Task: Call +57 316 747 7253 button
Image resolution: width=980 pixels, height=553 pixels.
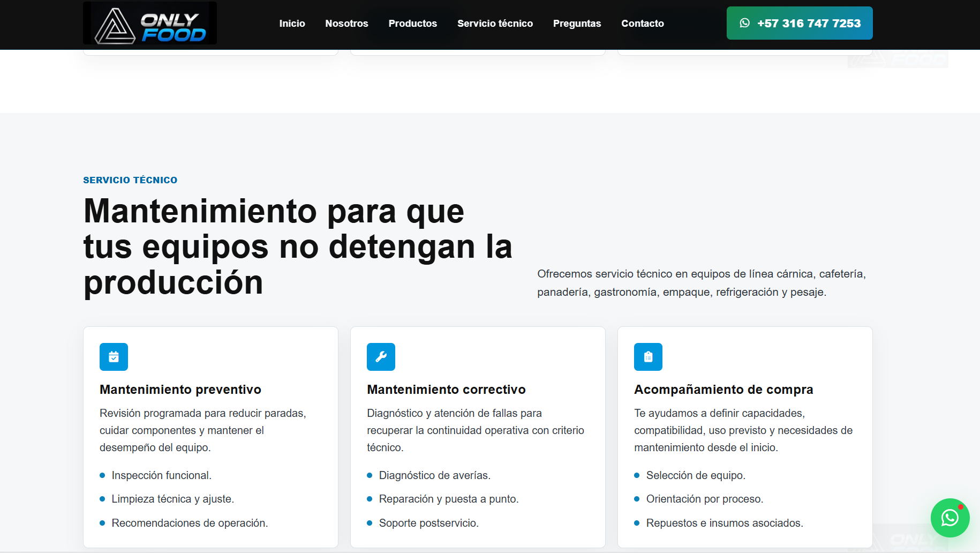Action: click(800, 23)
